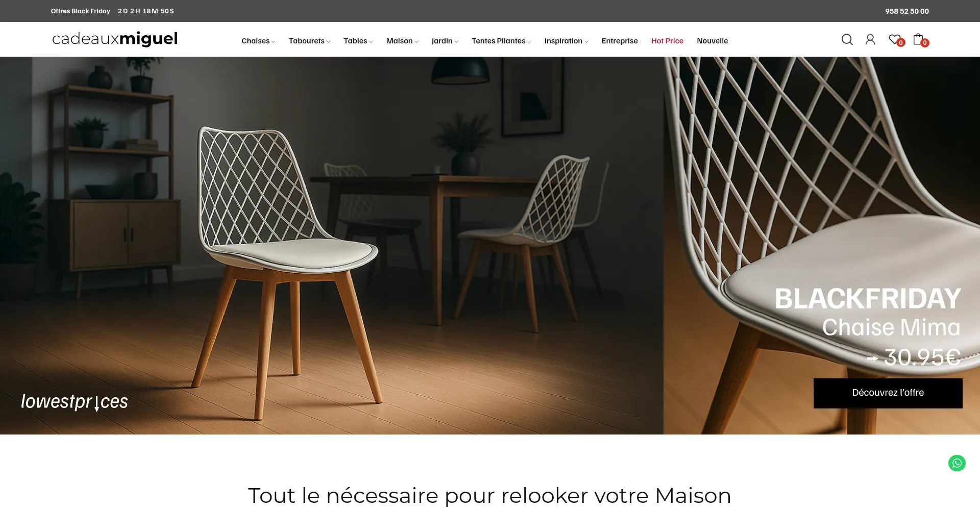Open the Maison dropdown menu
Viewport: 980px width, 507px height.
click(402, 41)
